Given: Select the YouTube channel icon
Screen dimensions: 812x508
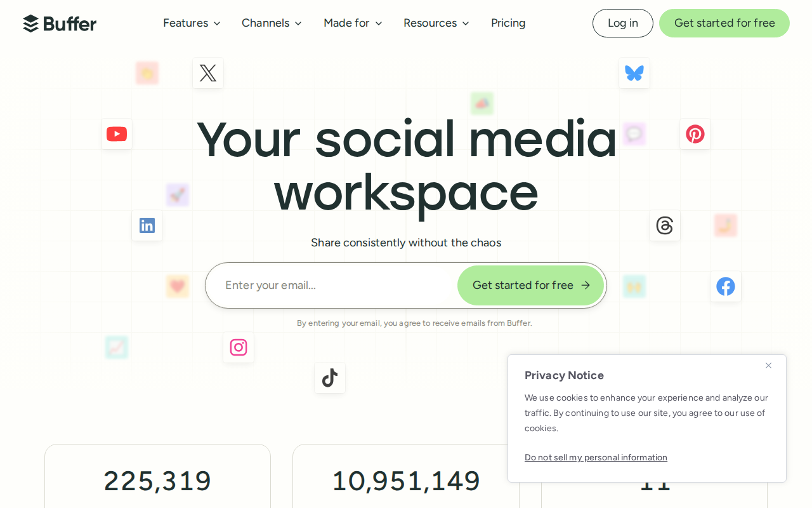Looking at the screenshot, I should tap(116, 133).
